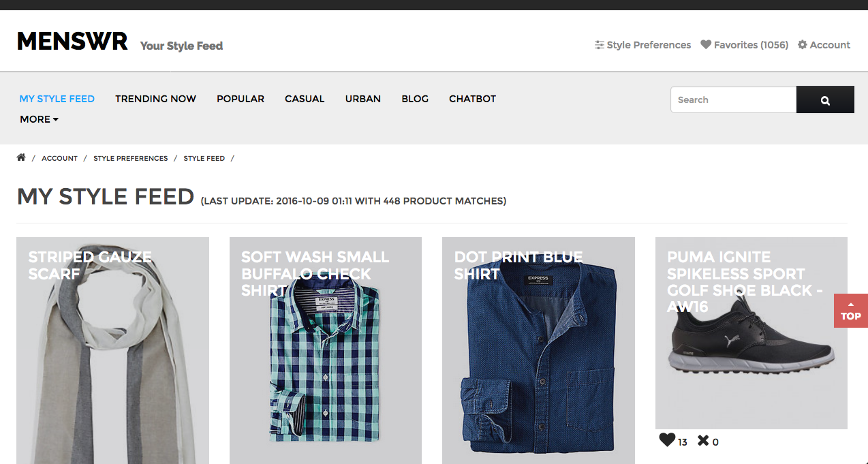The height and width of the screenshot is (464, 868).
Task: Open the search magnifier icon
Action: pos(824,99)
